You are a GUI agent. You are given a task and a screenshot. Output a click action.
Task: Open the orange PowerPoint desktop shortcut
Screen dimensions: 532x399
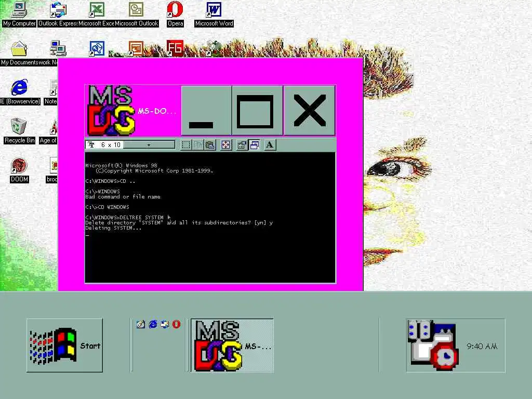[x=136, y=49]
